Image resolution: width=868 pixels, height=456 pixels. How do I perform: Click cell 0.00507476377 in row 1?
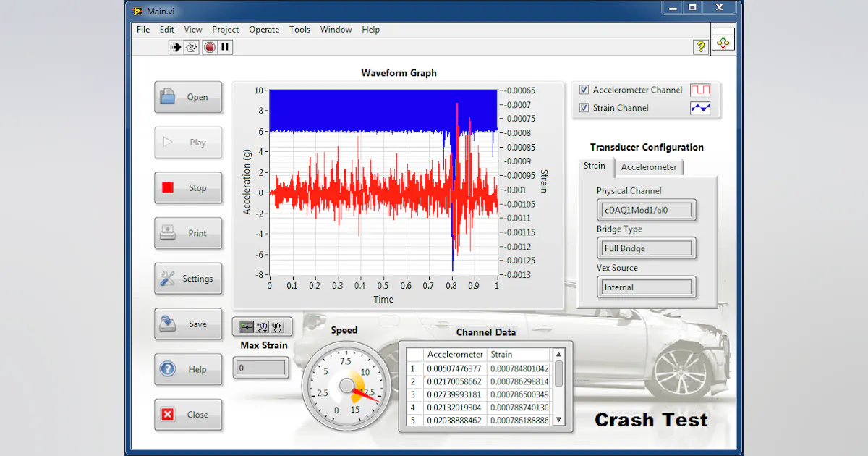coord(456,368)
